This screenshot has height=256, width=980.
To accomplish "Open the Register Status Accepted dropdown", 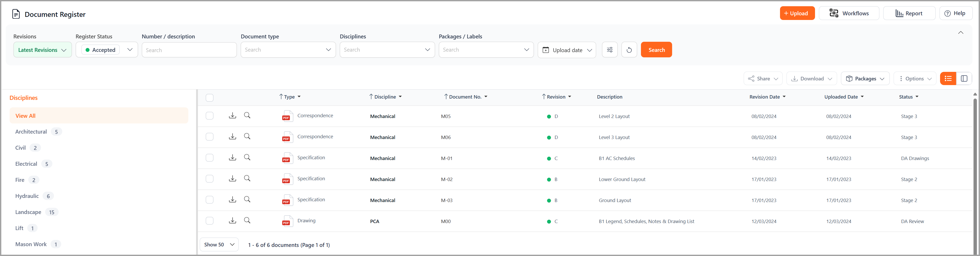I will click(x=107, y=50).
